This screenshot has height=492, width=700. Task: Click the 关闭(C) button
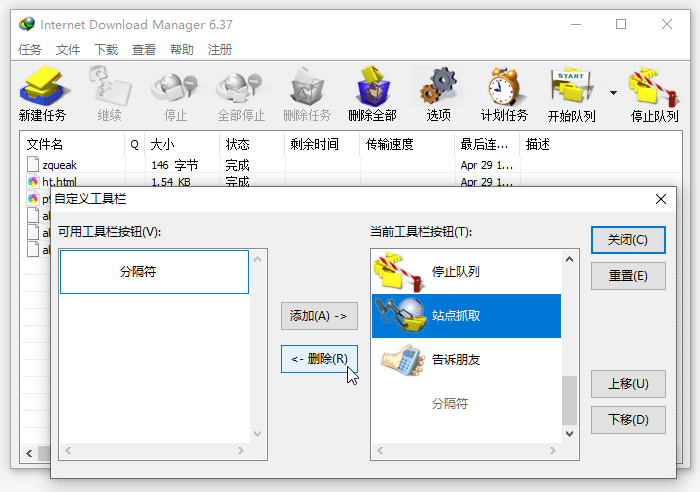click(628, 240)
